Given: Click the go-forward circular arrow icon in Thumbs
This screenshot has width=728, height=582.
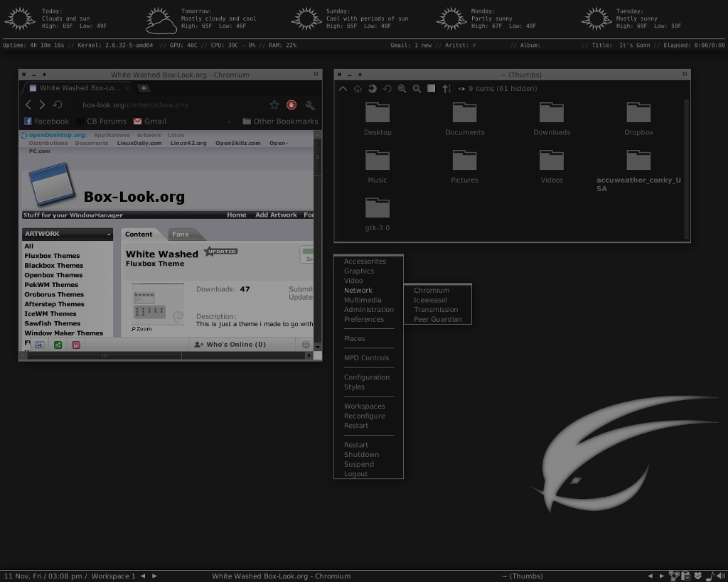Looking at the screenshot, I should tap(373, 89).
